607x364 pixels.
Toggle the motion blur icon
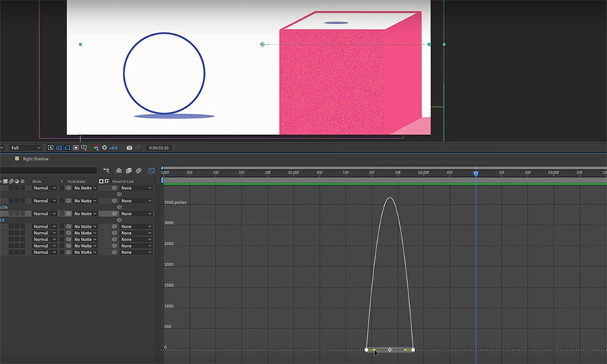[138, 171]
